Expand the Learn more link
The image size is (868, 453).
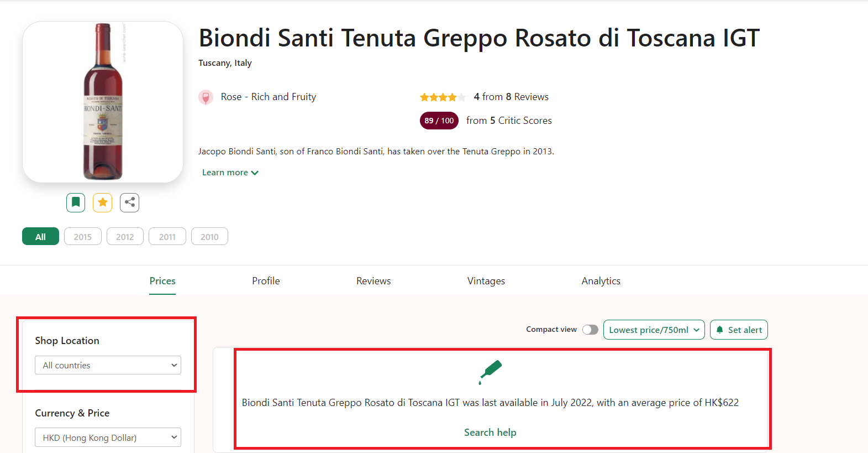[230, 173]
